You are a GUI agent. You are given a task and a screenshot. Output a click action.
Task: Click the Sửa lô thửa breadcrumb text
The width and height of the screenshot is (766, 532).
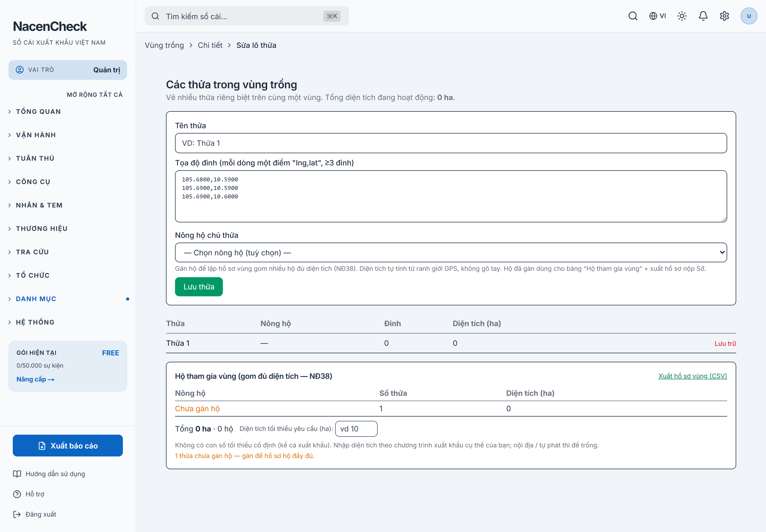click(x=256, y=45)
